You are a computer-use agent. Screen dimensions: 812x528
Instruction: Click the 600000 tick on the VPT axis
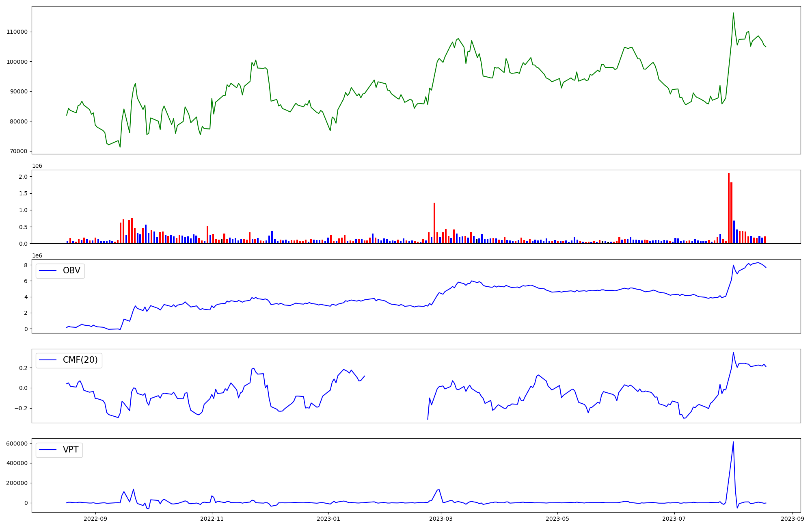17,444
